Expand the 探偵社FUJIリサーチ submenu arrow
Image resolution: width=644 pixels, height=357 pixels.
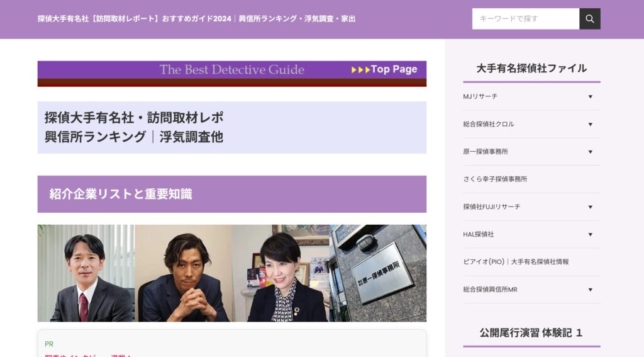[590, 207]
